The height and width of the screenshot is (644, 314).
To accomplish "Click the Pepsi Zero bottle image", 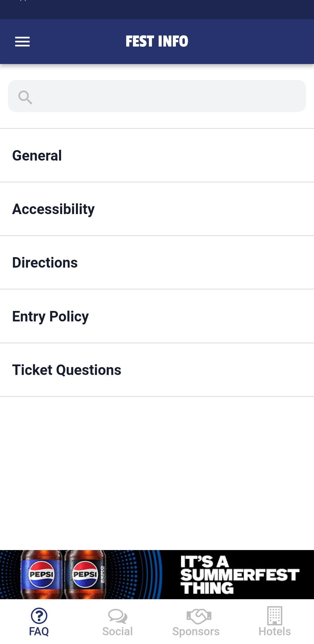I will pyautogui.click(x=85, y=574).
